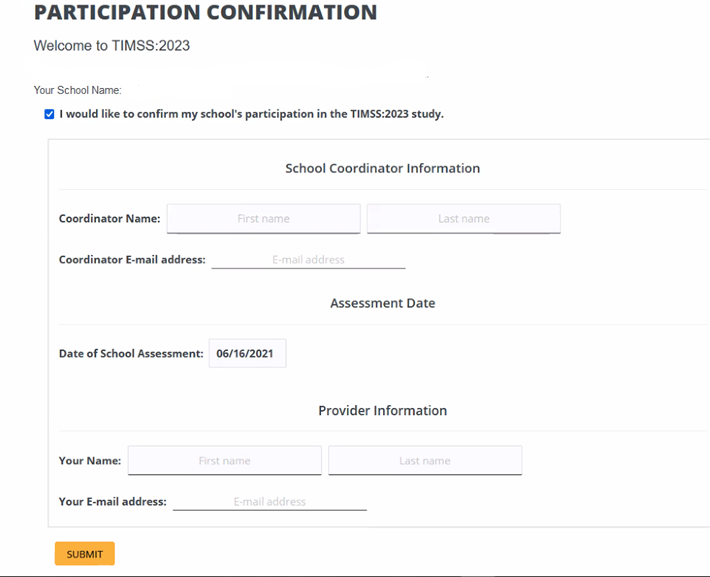Click the 'Your School Name:' label

77,90
